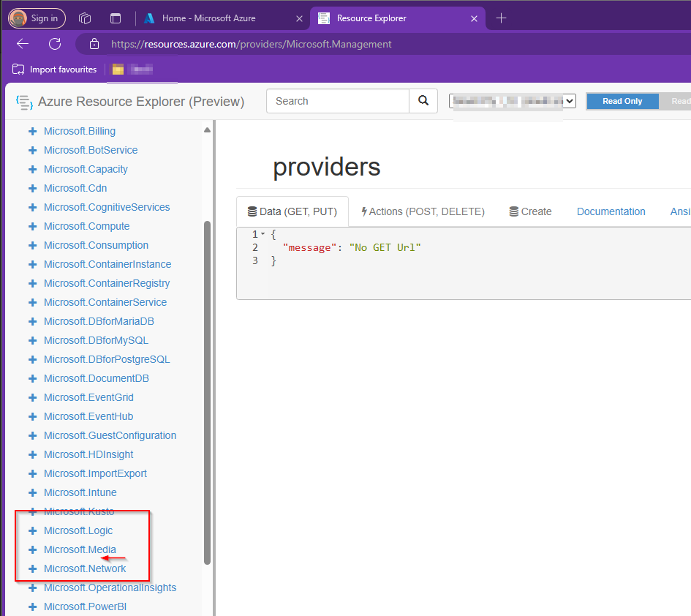Expand Microsoft.DBforMariaDB plus icon
The height and width of the screenshot is (616, 691).
tap(33, 321)
